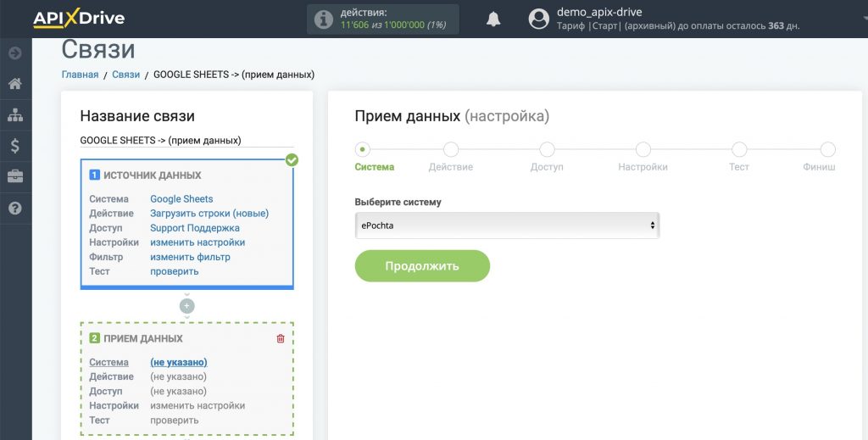Click изменить настройки in data source block

[198, 242]
